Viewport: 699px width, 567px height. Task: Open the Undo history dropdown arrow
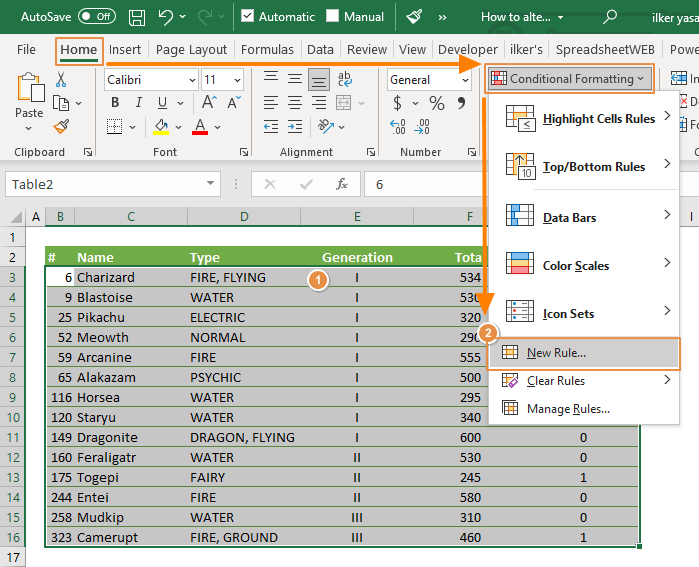(x=183, y=17)
